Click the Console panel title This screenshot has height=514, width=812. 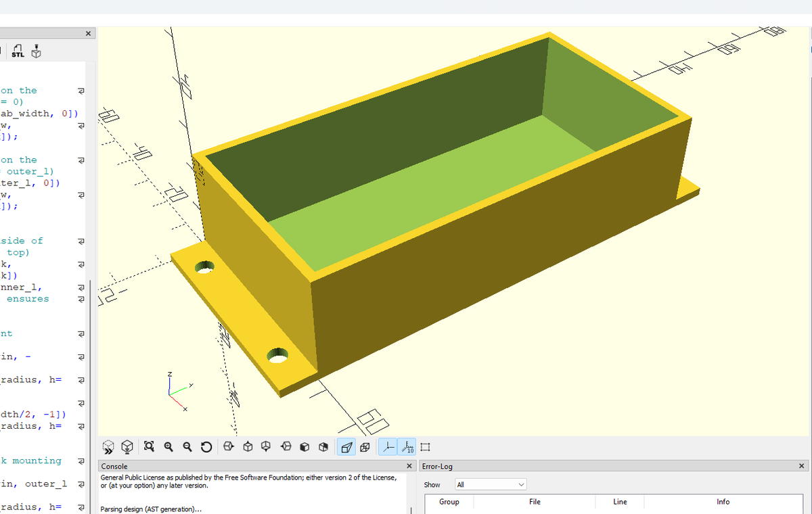[114, 467]
